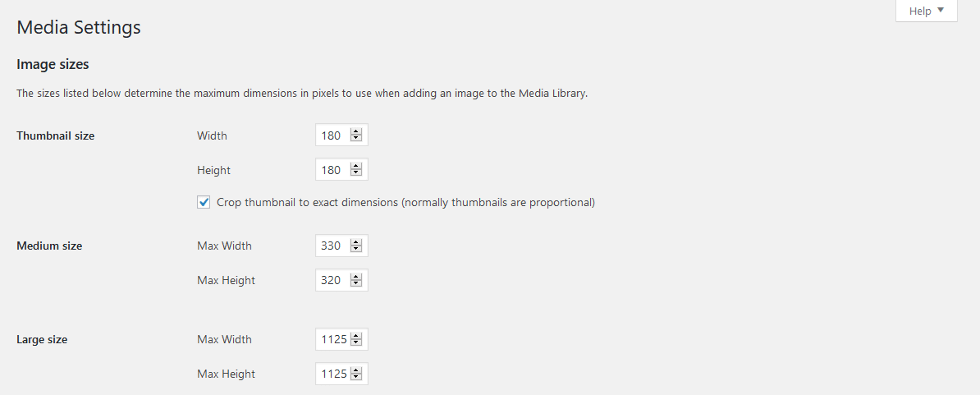Viewport: 980px width, 395px height.
Task: Decrease Medium Max Width using spinner
Action: click(356, 249)
